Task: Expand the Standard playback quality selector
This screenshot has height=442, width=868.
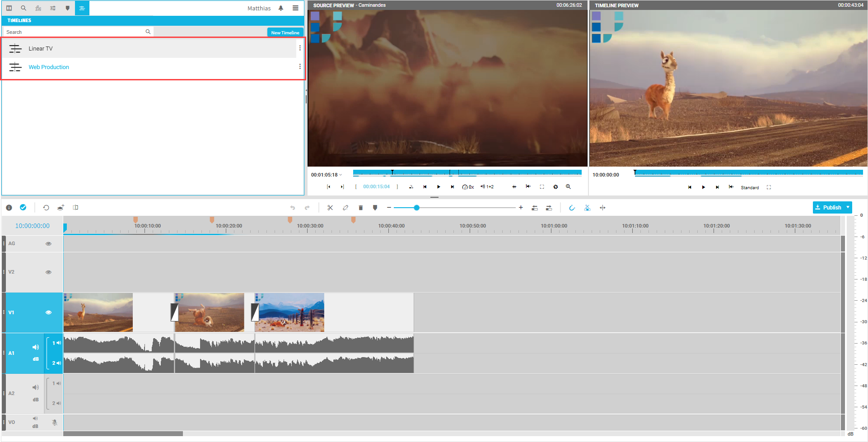Action: pyautogui.click(x=750, y=187)
